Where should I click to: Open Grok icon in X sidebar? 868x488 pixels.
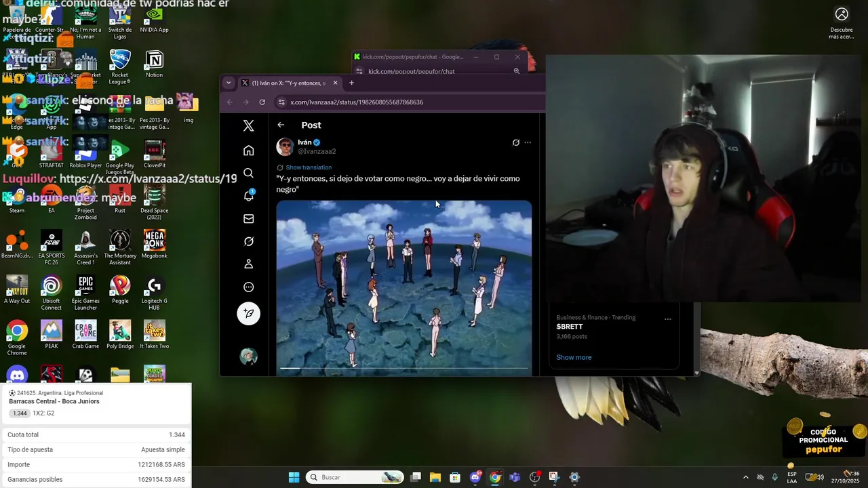(x=248, y=241)
